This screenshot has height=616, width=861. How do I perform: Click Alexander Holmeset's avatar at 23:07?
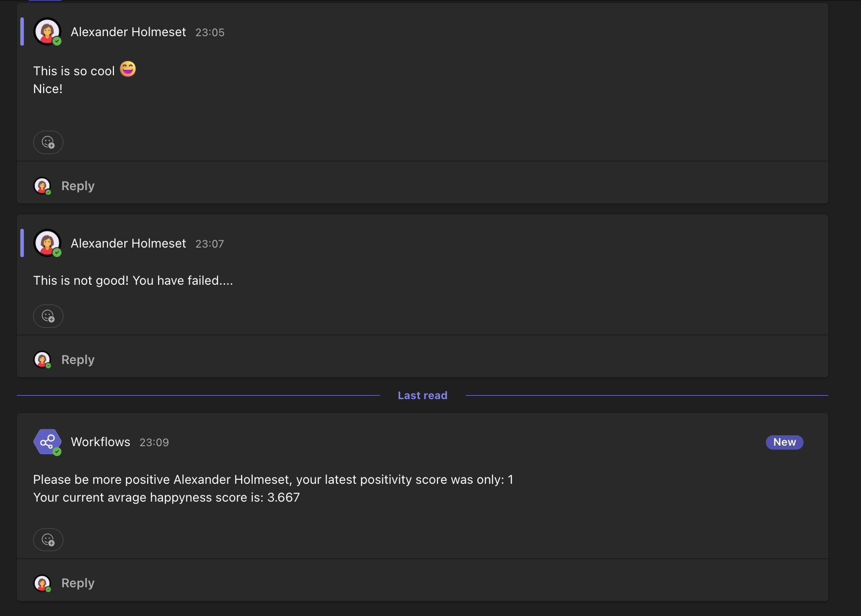click(x=47, y=243)
